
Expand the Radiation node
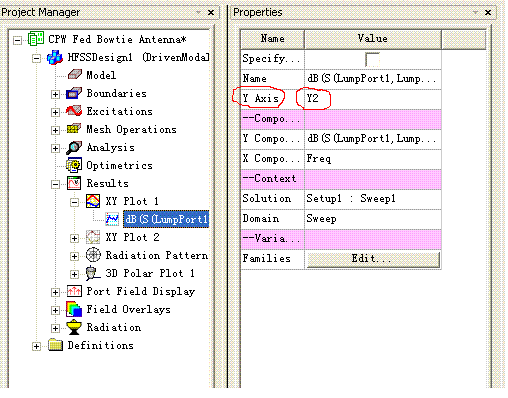(x=55, y=329)
